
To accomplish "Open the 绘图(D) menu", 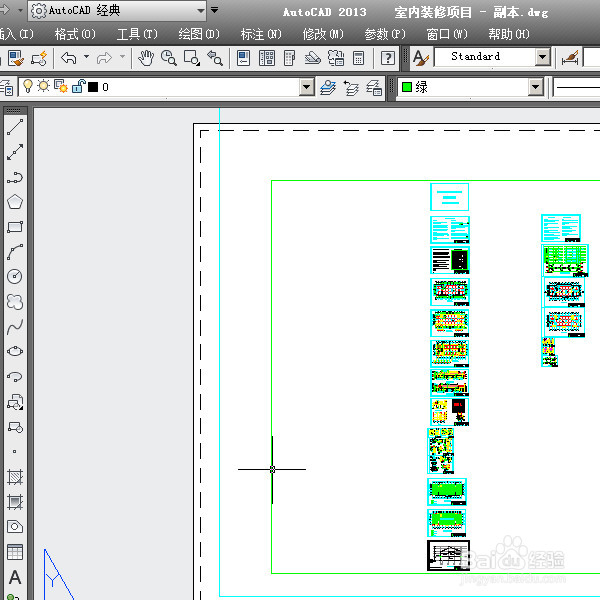I will click(199, 34).
